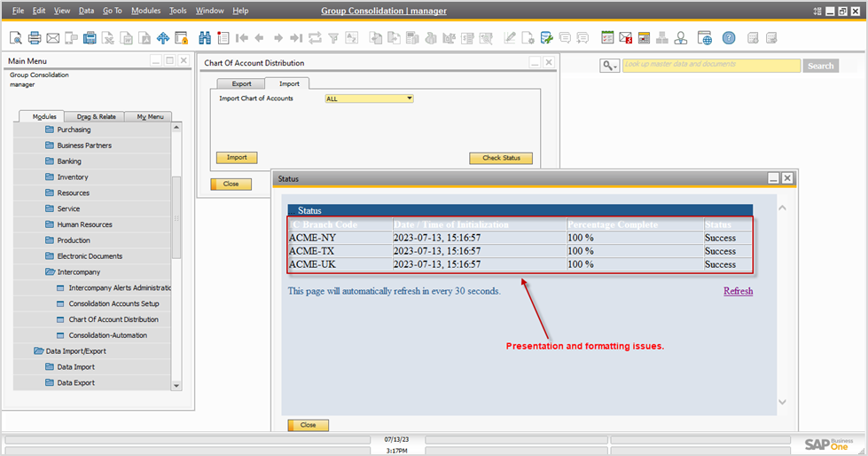Switch to the Export tab
Viewport: 868px width, 456px height.
241,83
